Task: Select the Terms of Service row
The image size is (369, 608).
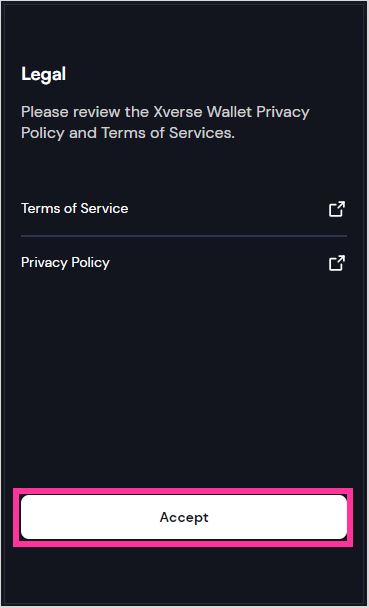Action: tap(184, 209)
